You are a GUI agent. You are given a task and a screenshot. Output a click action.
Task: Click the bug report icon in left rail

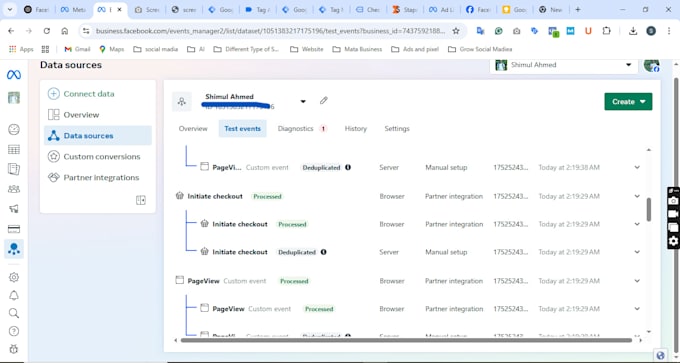[x=14, y=349]
